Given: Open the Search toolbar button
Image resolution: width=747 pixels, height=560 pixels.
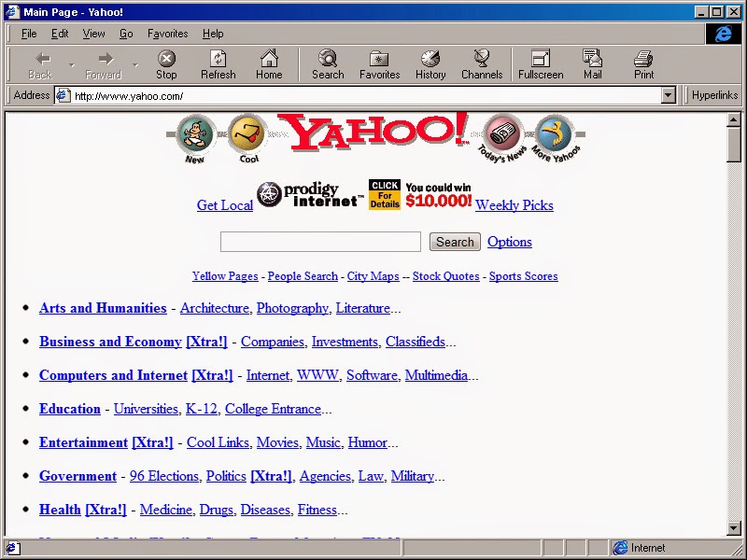Looking at the screenshot, I should pos(328,65).
